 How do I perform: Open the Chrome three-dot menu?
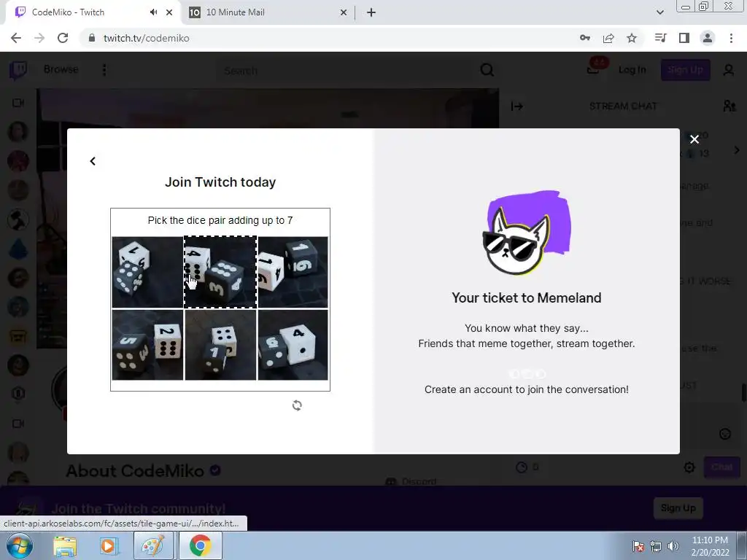point(731,38)
